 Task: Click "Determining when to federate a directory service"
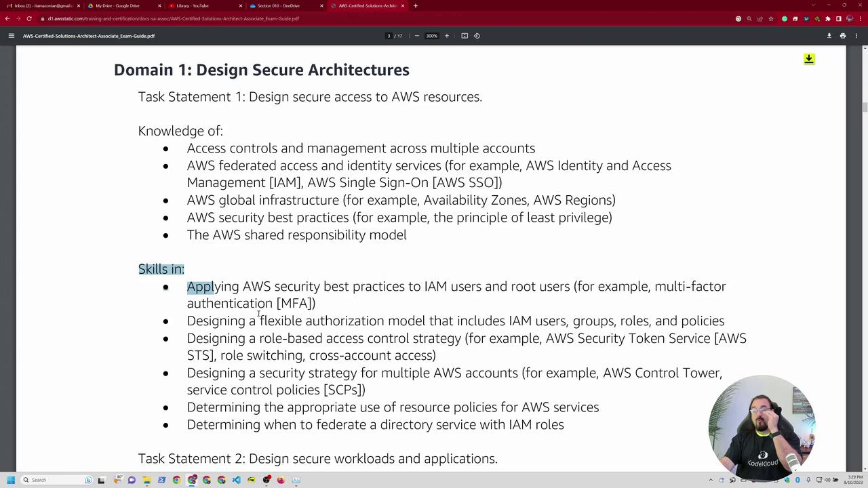376,425
